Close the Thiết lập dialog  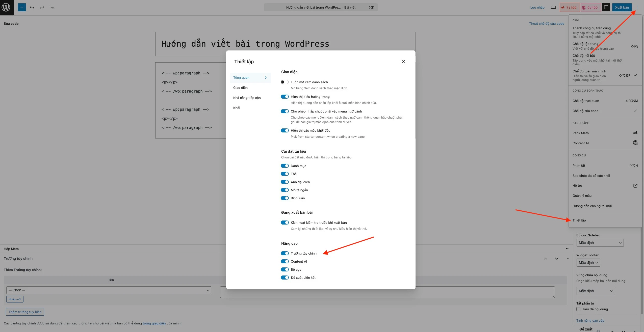tap(403, 62)
